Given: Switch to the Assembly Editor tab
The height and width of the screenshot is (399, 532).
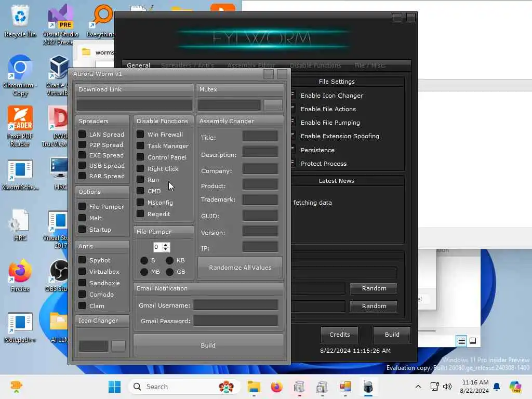Looking at the screenshot, I should 251,65.
